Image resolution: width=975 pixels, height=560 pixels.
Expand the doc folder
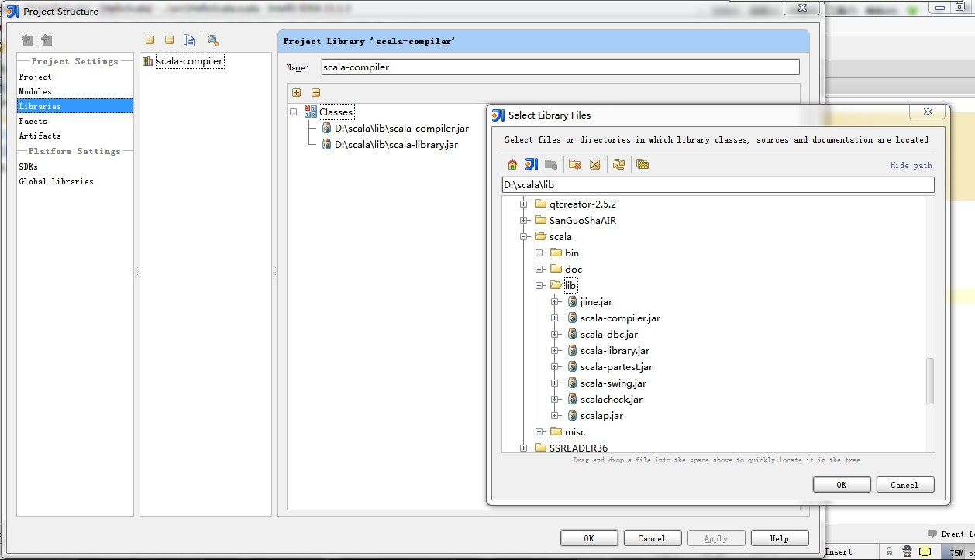(x=539, y=270)
